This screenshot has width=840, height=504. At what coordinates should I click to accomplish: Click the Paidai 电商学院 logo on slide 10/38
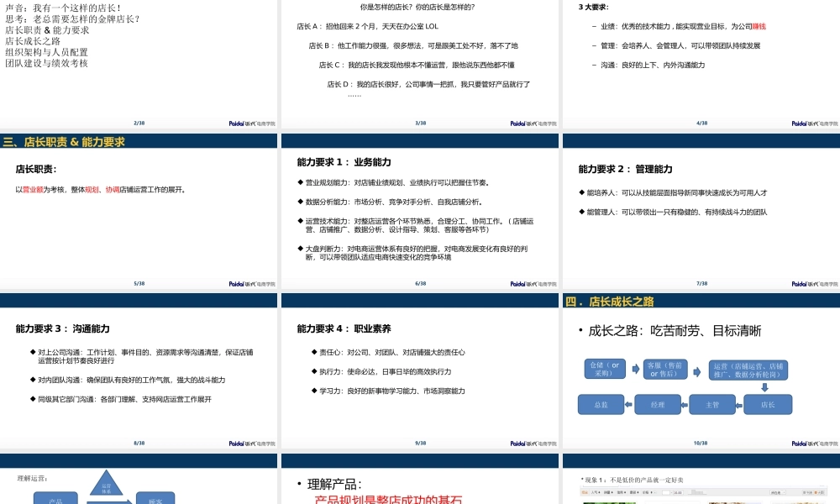tap(811, 443)
